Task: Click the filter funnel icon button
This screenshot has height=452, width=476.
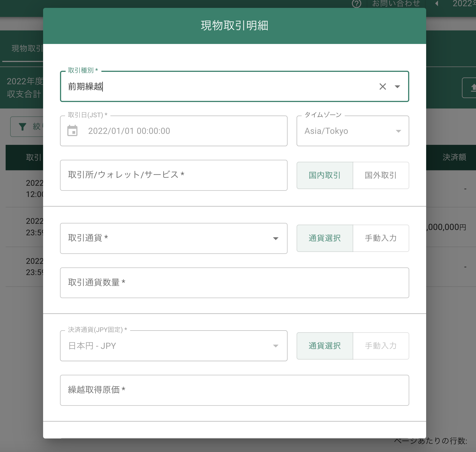Action: point(27,127)
